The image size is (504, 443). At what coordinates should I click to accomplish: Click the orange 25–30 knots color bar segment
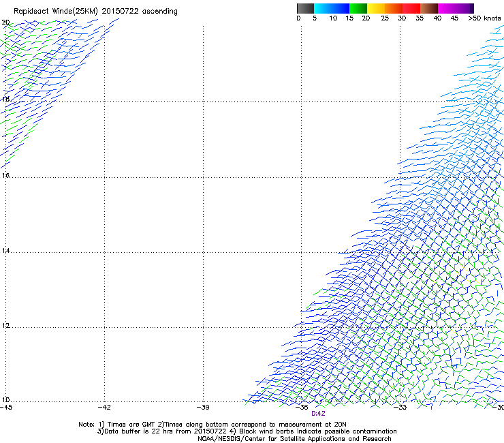[394, 8]
